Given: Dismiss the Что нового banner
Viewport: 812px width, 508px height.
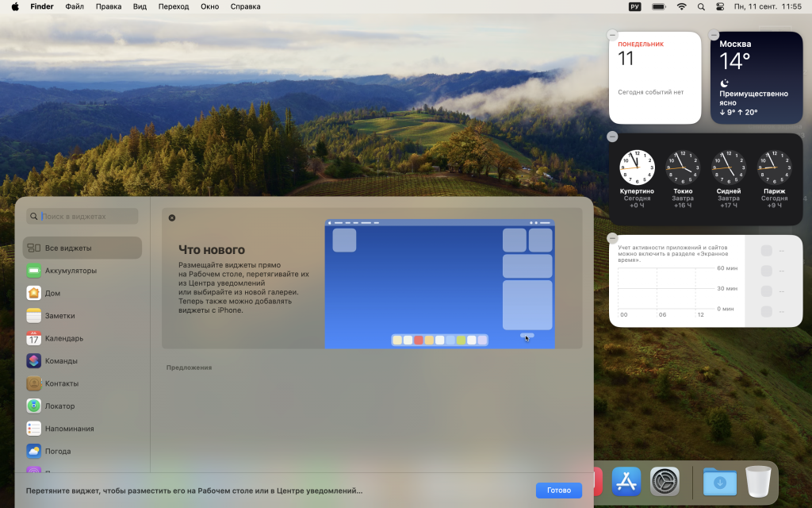Looking at the screenshot, I should (x=172, y=217).
